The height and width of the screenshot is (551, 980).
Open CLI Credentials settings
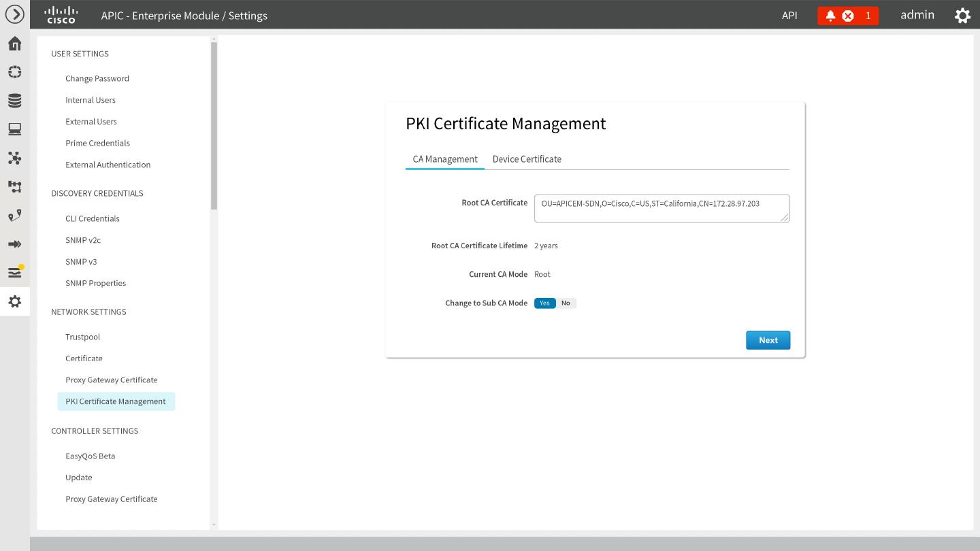[93, 218]
